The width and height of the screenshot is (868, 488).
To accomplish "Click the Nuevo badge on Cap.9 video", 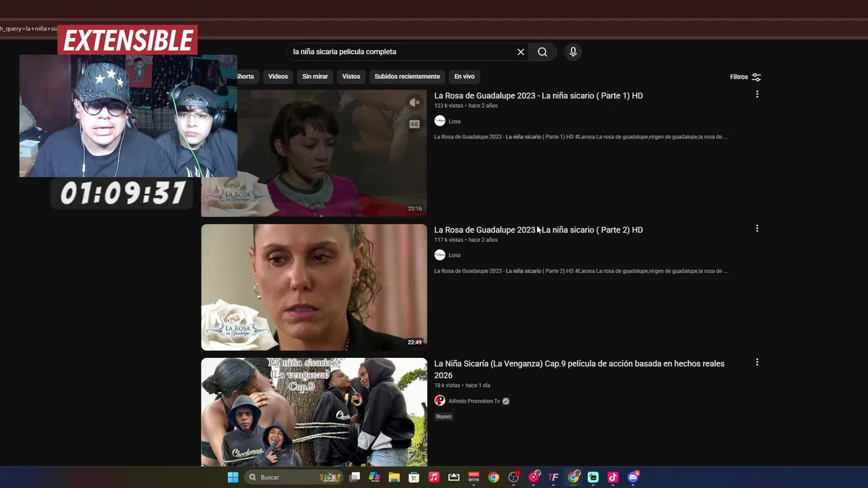I will pyautogui.click(x=443, y=416).
